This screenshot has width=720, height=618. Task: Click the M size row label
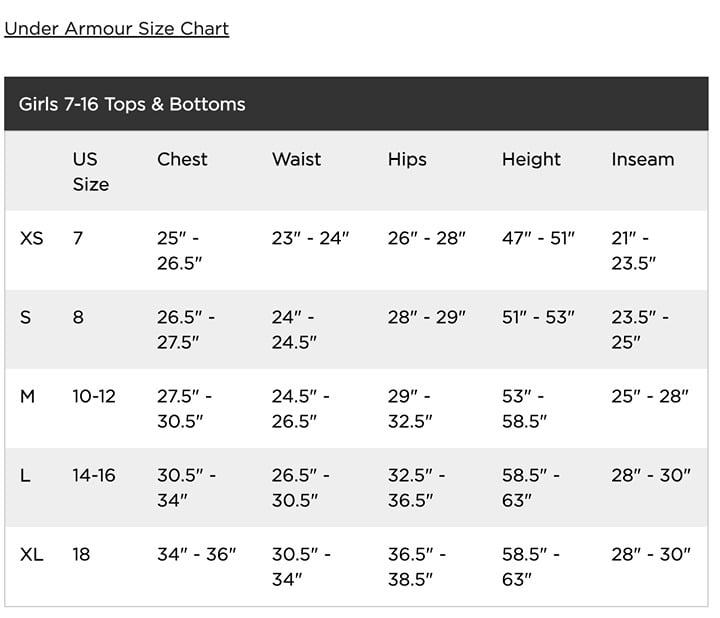click(28, 396)
